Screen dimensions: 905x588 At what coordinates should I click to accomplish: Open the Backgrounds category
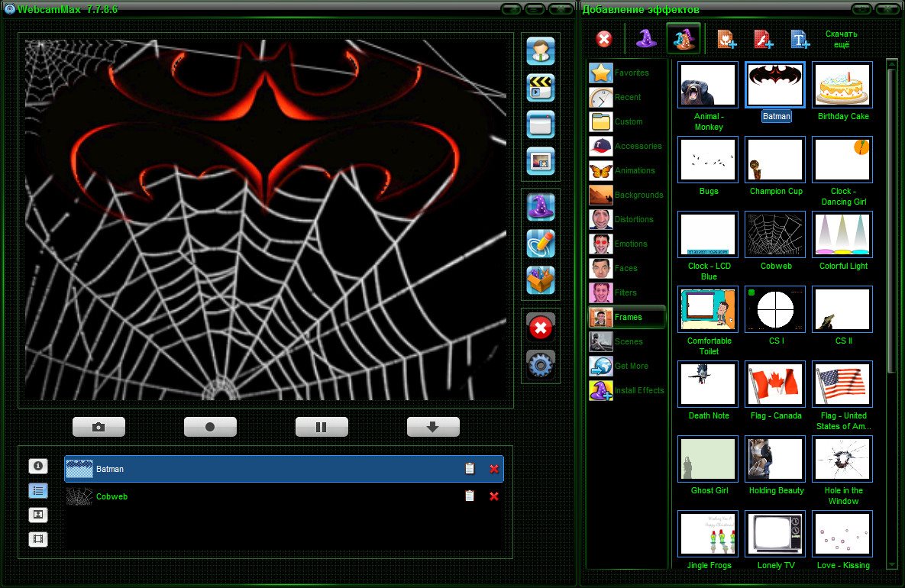tap(627, 195)
